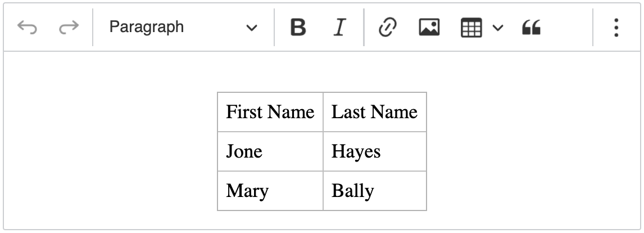Select the Last Name header cell
Image resolution: width=644 pixels, height=233 pixels.
point(375,112)
